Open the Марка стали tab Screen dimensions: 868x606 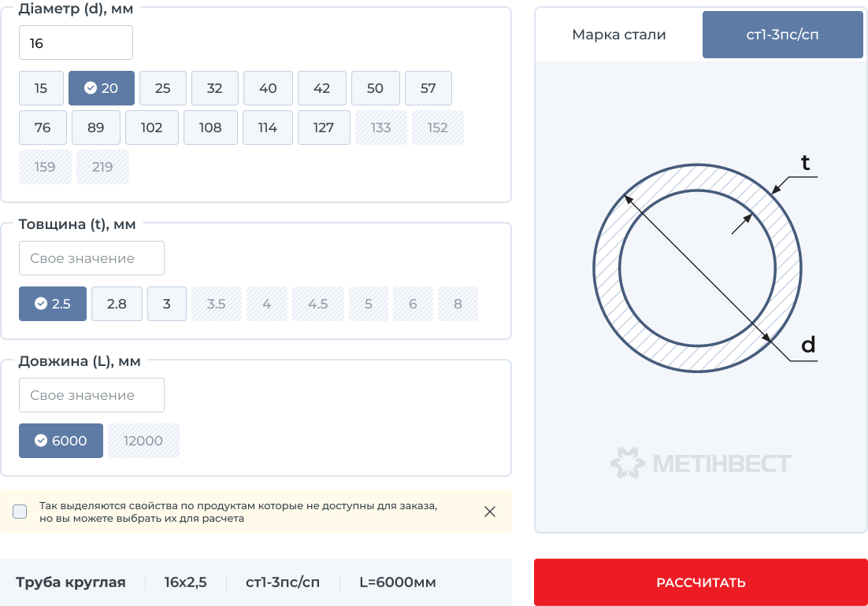pos(618,35)
